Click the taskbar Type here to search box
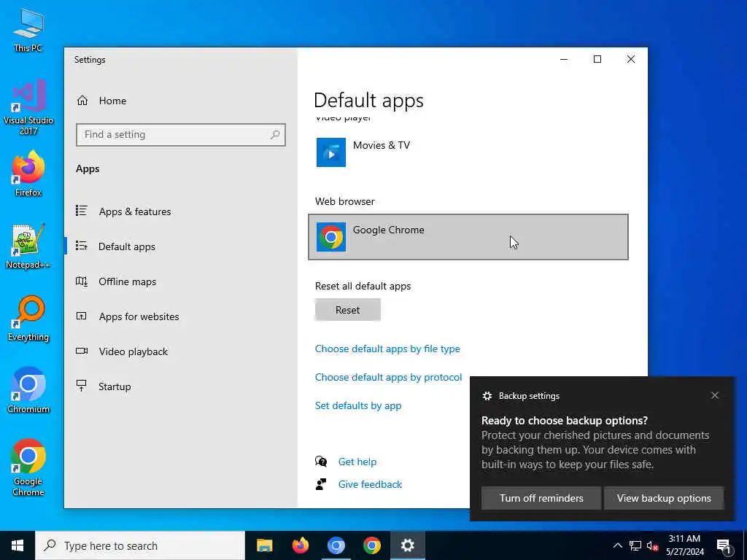The height and width of the screenshot is (560, 747). pos(140,545)
